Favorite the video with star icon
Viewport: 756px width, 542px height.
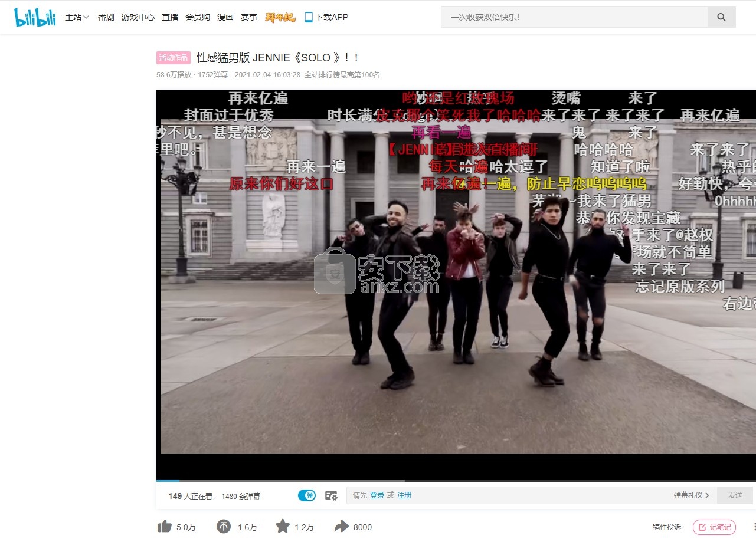coord(283,527)
